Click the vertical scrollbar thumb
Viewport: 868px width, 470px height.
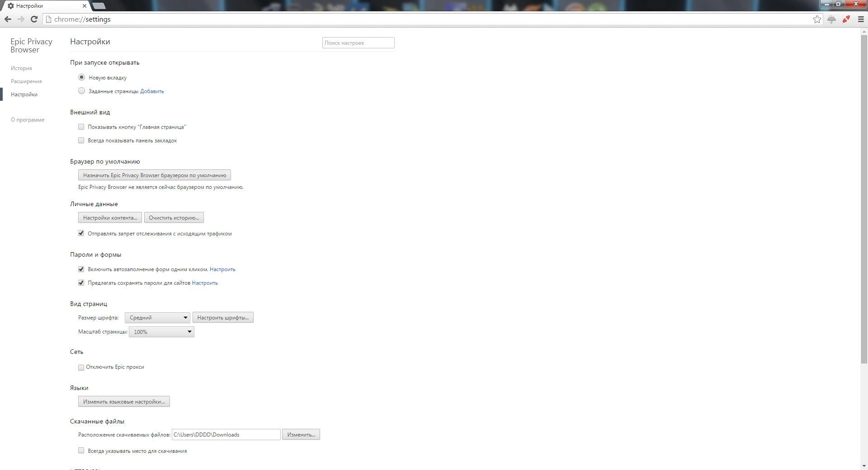coord(864,199)
